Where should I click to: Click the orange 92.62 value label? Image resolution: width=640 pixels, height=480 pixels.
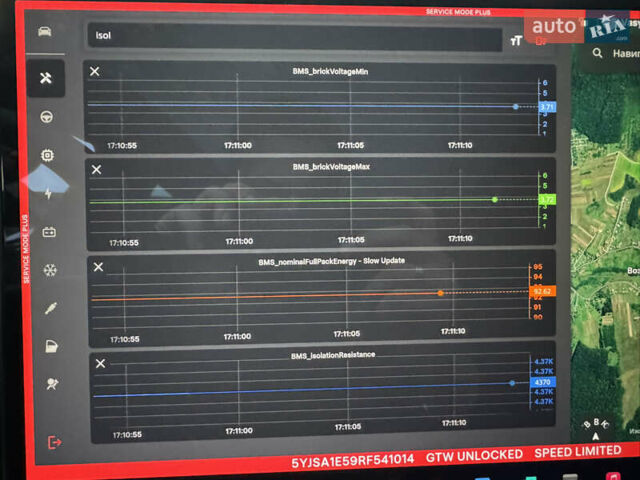(542, 292)
